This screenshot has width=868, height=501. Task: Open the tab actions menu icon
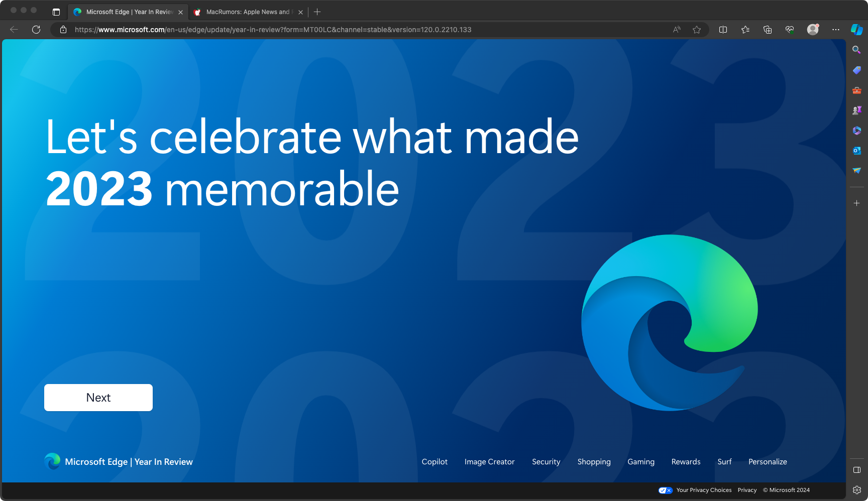[56, 12]
